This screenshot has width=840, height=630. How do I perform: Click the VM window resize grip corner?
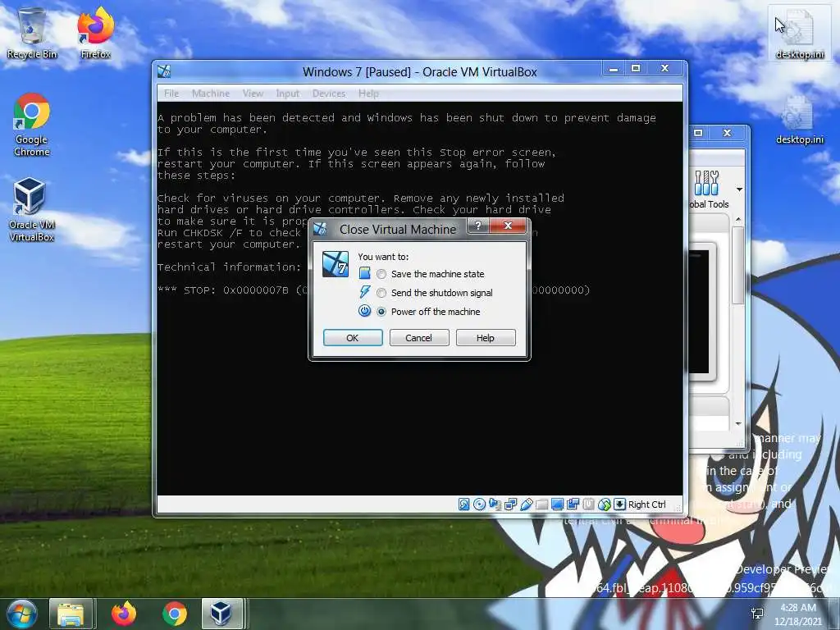pyautogui.click(x=678, y=507)
